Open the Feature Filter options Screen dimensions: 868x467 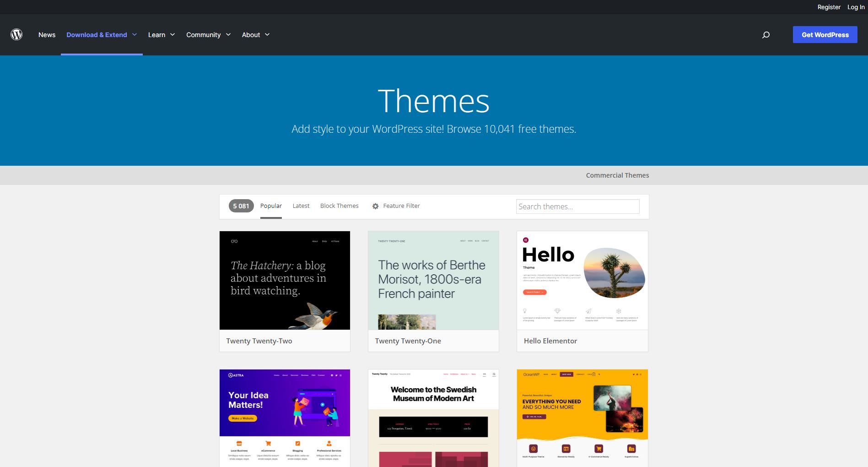(x=401, y=206)
